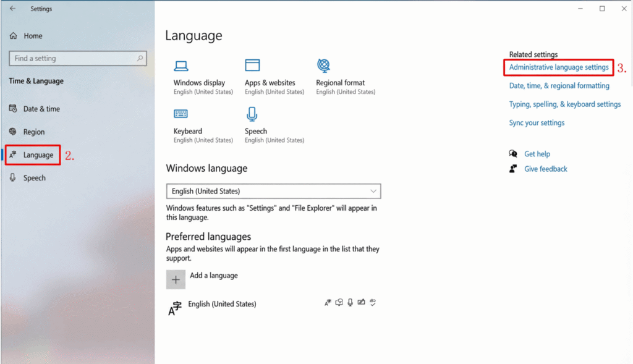The height and width of the screenshot is (364, 633).
Task: Open the Windows language dropdown
Action: point(273,191)
